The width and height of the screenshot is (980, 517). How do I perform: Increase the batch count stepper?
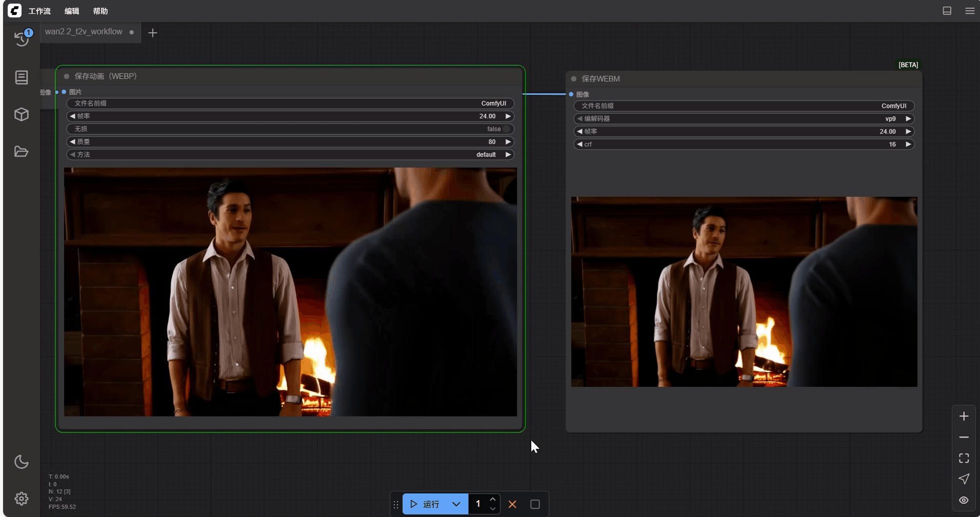(492, 499)
